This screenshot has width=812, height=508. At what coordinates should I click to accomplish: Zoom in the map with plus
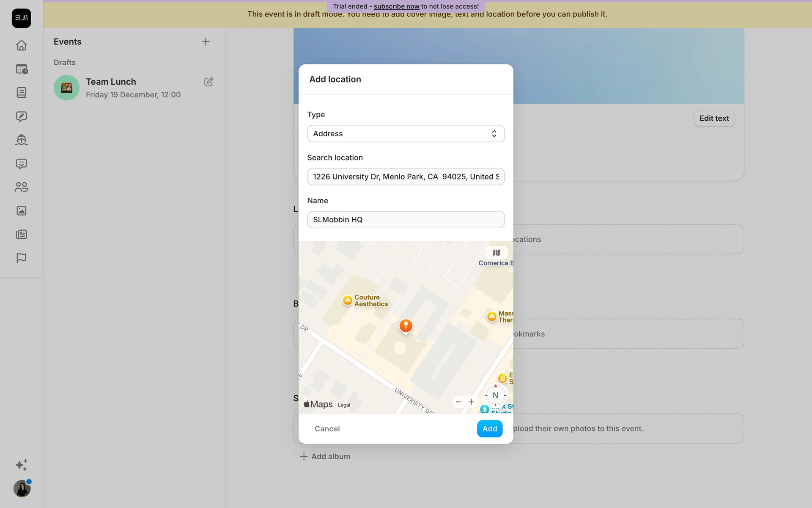[471, 402]
